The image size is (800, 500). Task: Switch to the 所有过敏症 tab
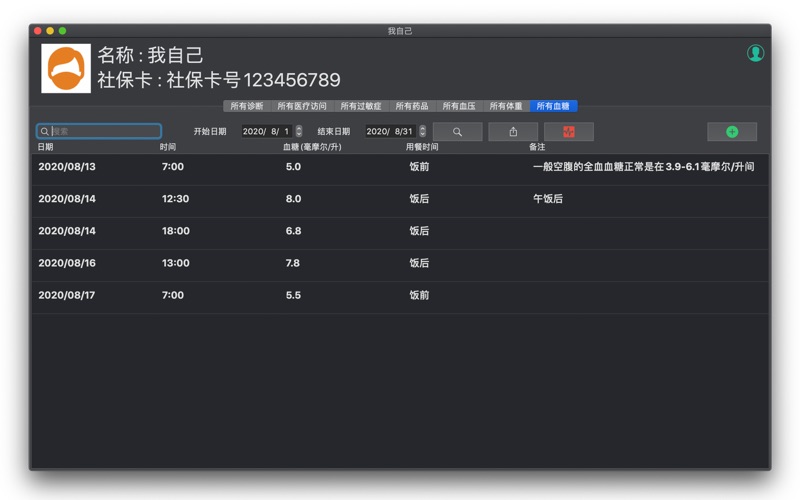(361, 106)
